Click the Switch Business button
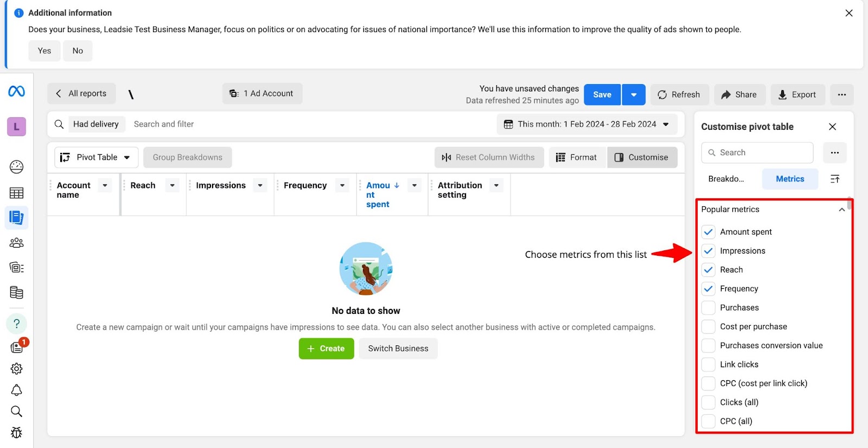The width and height of the screenshot is (868, 448). click(x=398, y=349)
